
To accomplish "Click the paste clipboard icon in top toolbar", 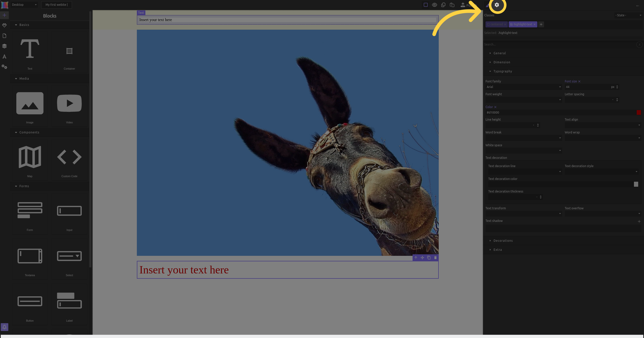I will pyautogui.click(x=452, y=5).
